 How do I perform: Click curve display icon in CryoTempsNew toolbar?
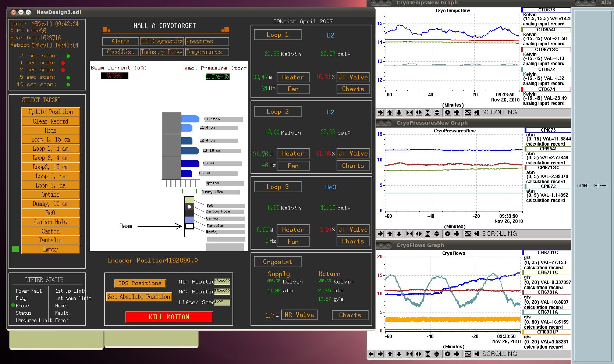pos(468,113)
